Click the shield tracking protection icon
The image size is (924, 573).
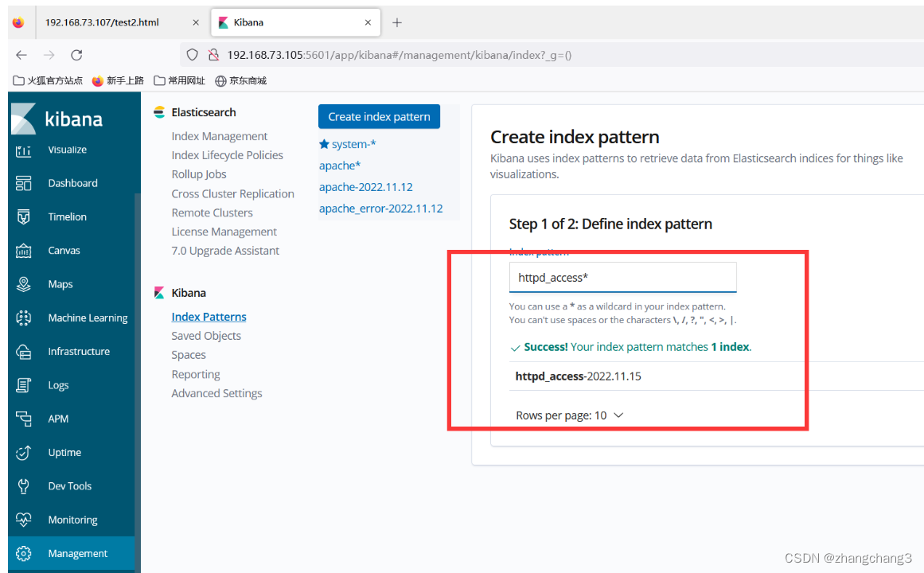tap(192, 55)
